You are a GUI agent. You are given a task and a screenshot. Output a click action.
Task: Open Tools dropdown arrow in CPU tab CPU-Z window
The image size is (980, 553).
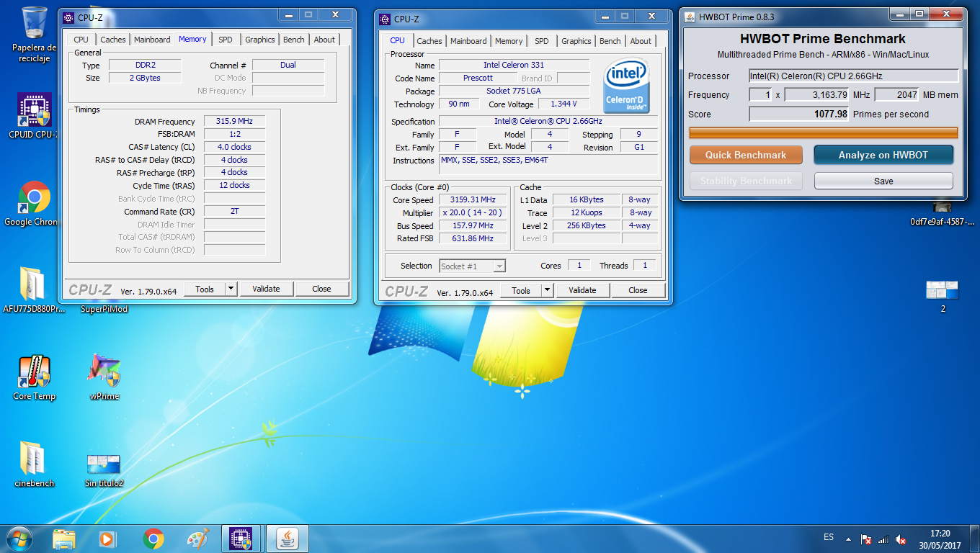coord(547,290)
